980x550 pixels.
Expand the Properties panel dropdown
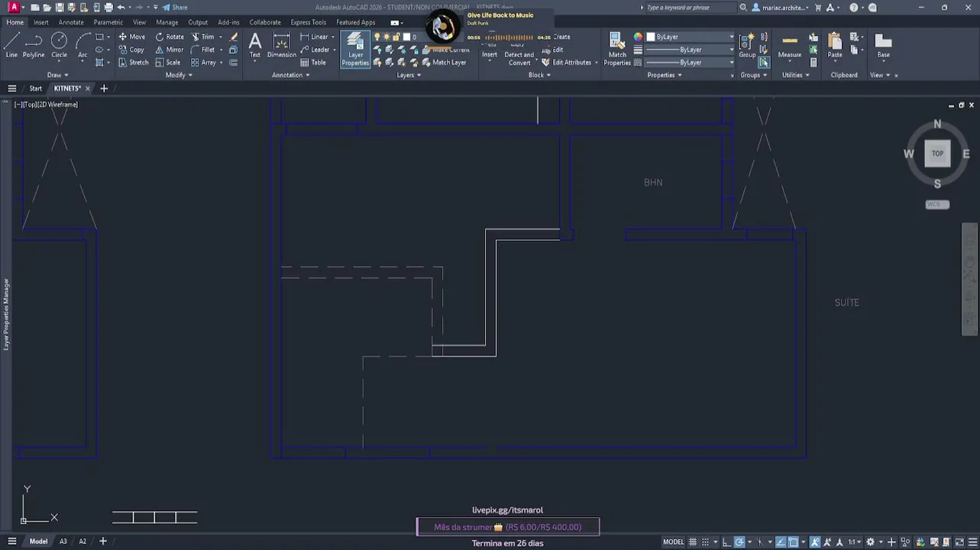point(665,75)
